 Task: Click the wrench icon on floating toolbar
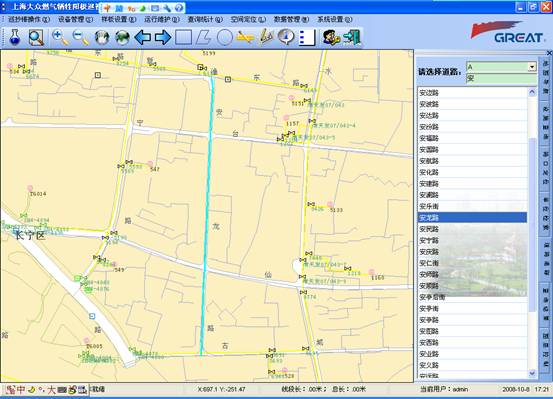pos(167,8)
